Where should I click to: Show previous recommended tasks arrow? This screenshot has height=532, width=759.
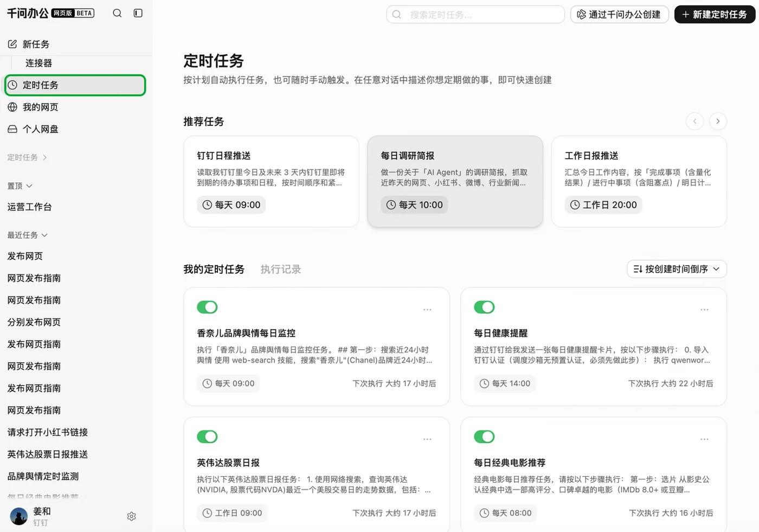[x=694, y=121]
